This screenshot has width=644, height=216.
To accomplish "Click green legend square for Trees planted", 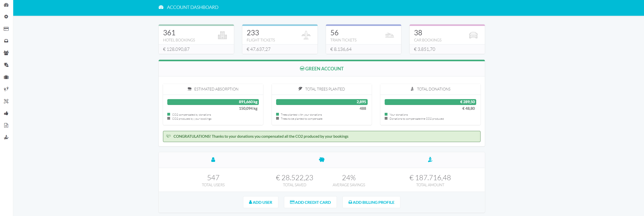I will click(277, 114).
